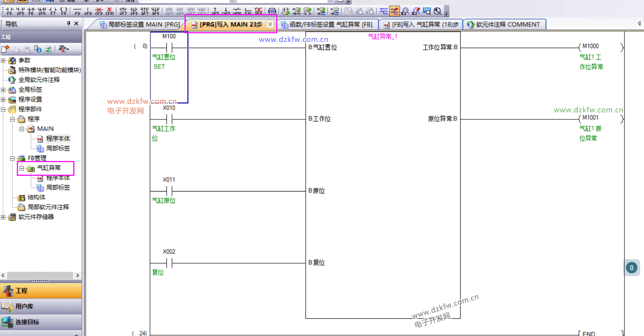
Task: Open the 软元件注释 COMMENT tab
Action: click(x=504, y=24)
